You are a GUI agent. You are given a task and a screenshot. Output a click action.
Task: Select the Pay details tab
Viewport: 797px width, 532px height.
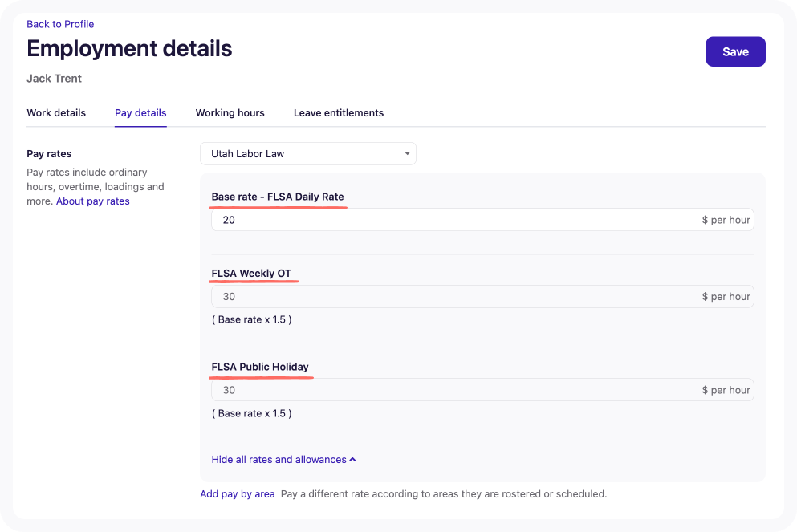point(140,112)
